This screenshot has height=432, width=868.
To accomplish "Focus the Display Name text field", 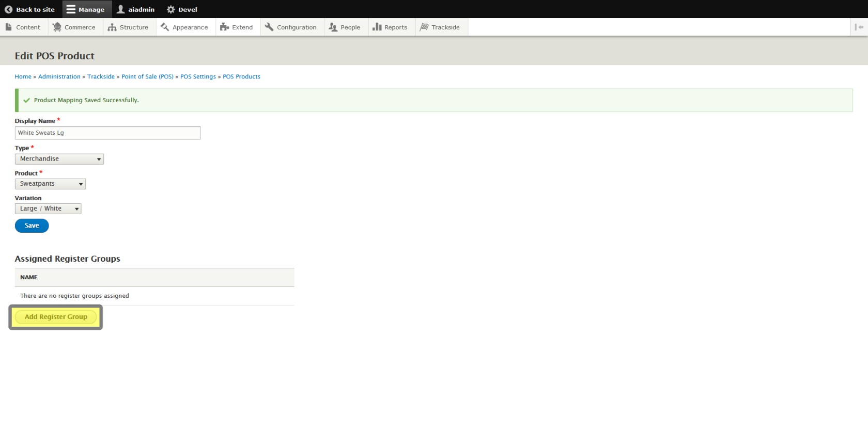I will point(107,133).
